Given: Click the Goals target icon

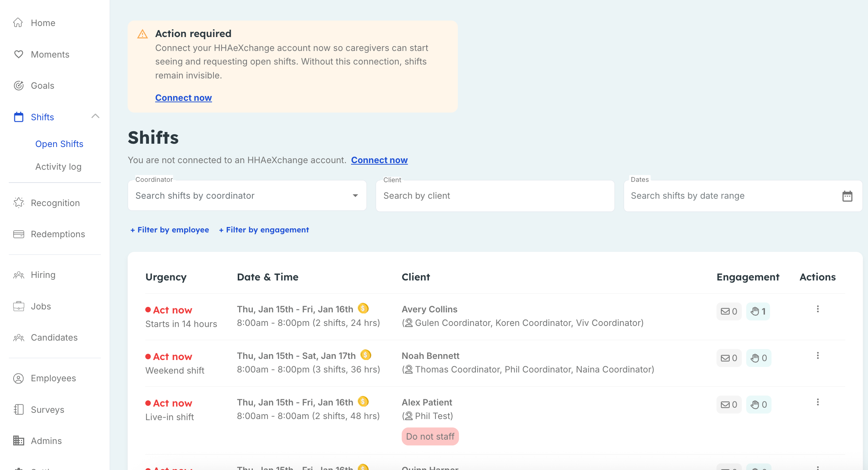Looking at the screenshot, I should point(18,85).
